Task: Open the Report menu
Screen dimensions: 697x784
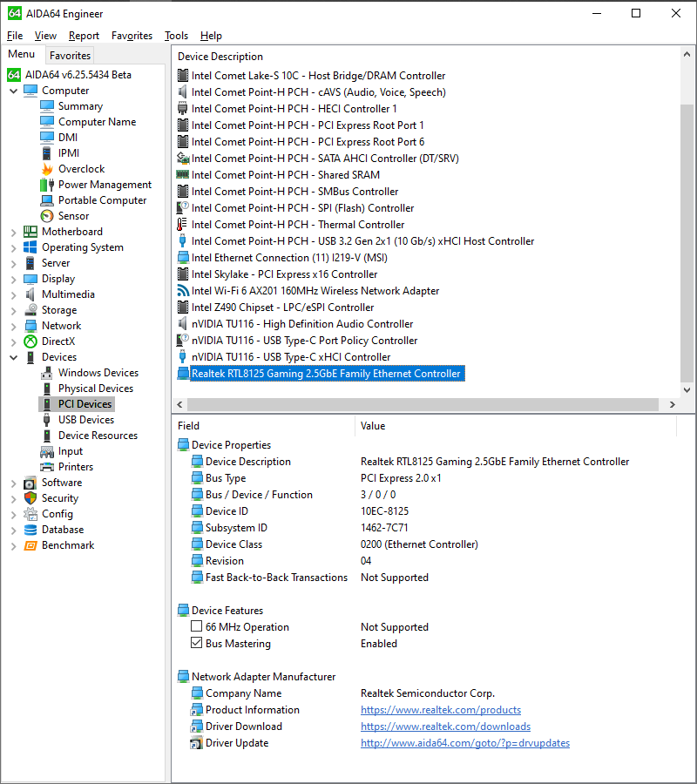Action: [84, 36]
